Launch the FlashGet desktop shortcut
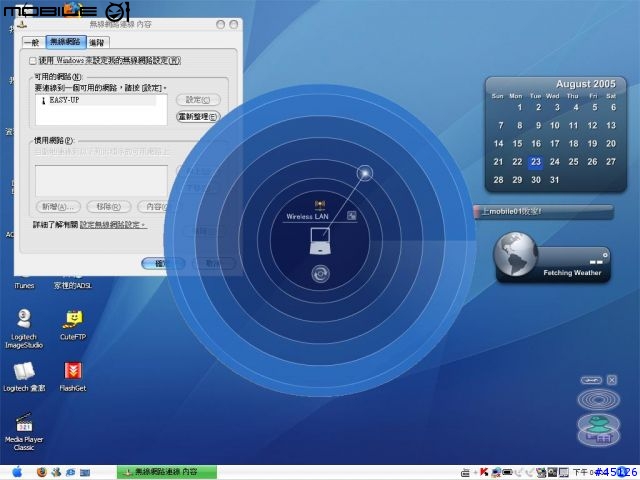This screenshot has width=640, height=480. 73,377
